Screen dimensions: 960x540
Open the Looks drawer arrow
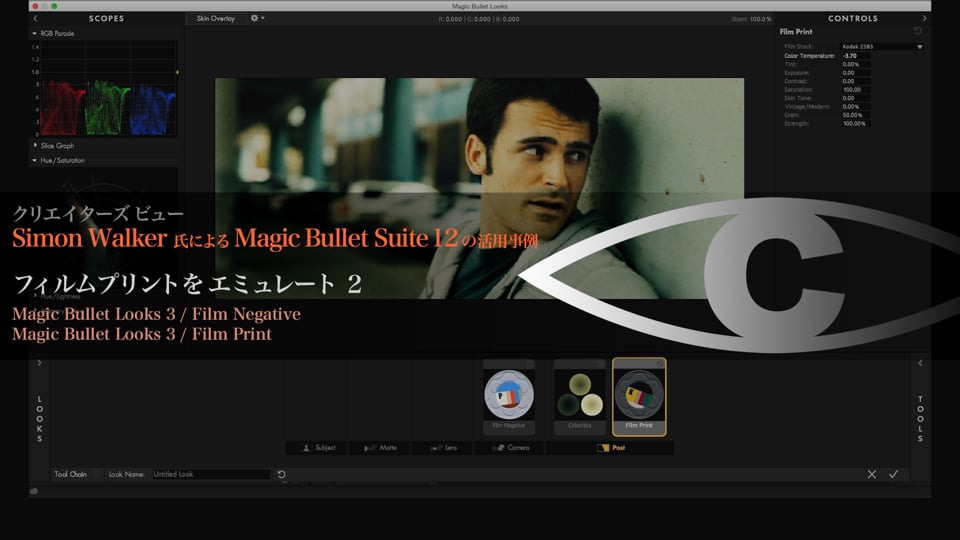coord(39,363)
